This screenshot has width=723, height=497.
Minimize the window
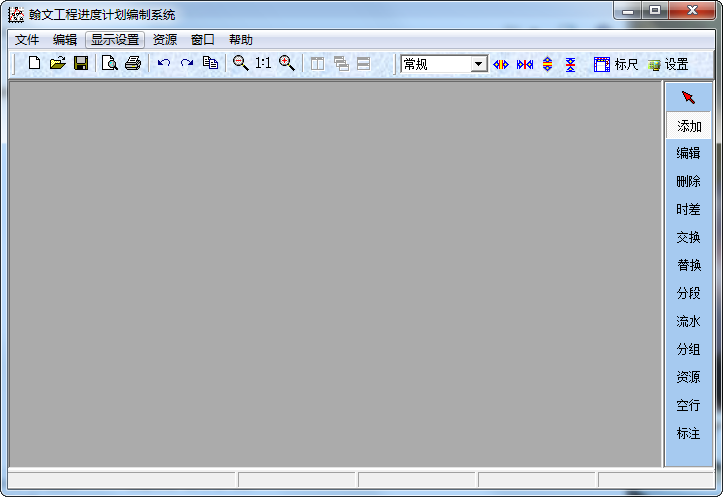pos(628,11)
